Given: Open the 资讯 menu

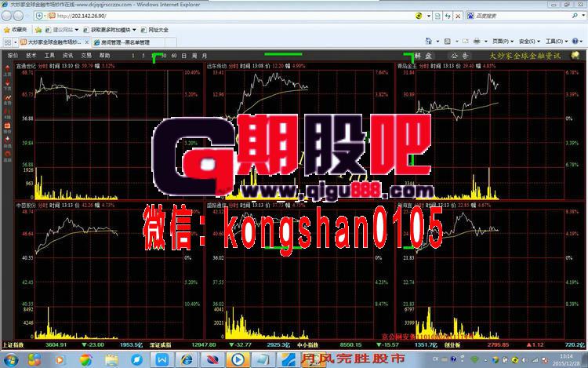Looking at the screenshot, I should [x=68, y=56].
